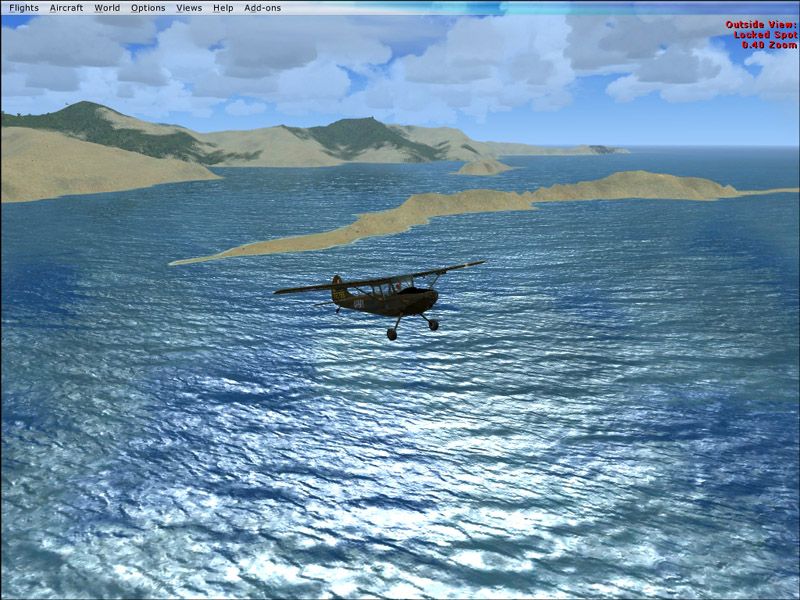Open the Aircraft menu

click(66, 8)
